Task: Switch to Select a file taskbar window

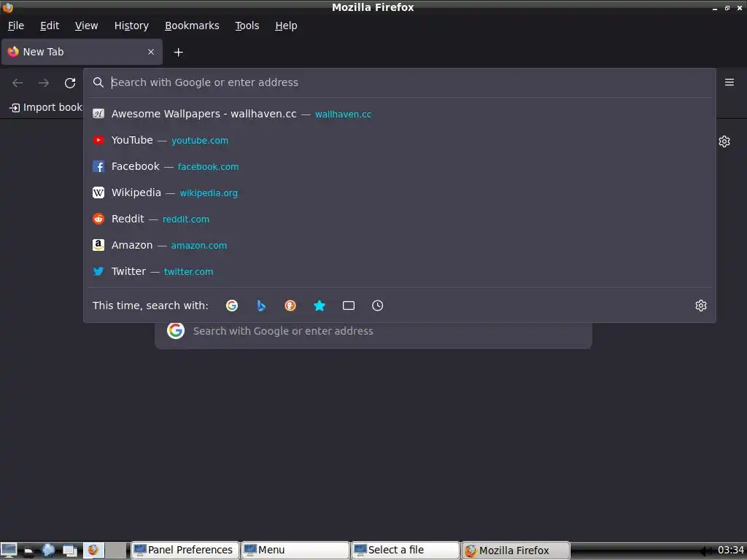Action: point(405,551)
